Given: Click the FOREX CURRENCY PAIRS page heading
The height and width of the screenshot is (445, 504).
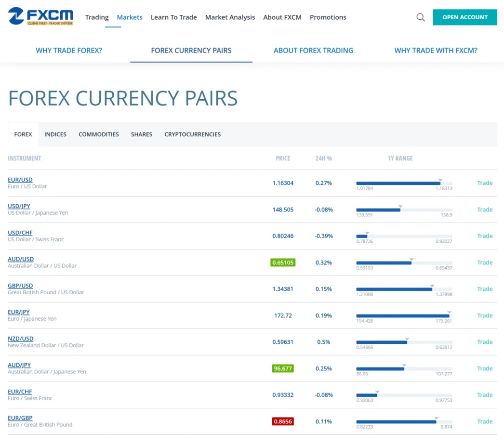Looking at the screenshot, I should (123, 98).
